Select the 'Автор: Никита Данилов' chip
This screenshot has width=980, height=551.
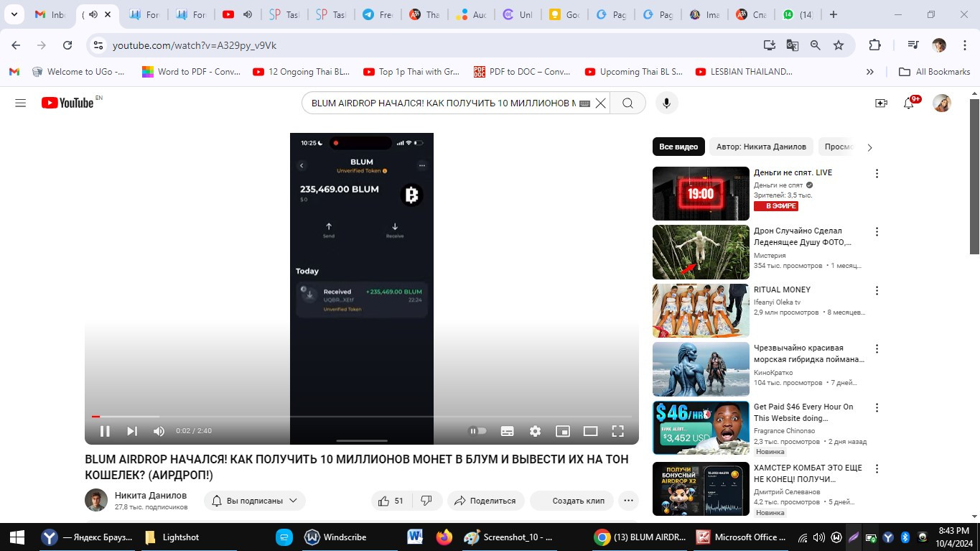pos(761,147)
